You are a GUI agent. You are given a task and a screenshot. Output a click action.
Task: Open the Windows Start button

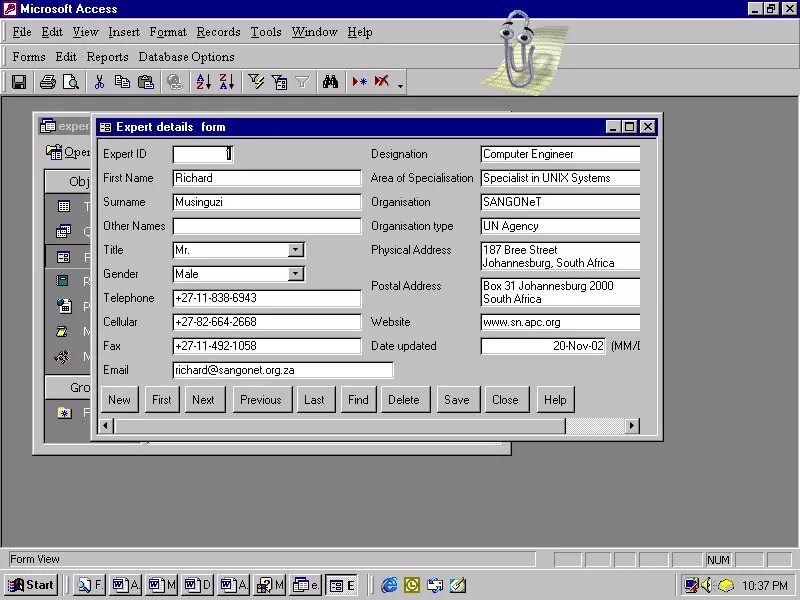click(31, 585)
